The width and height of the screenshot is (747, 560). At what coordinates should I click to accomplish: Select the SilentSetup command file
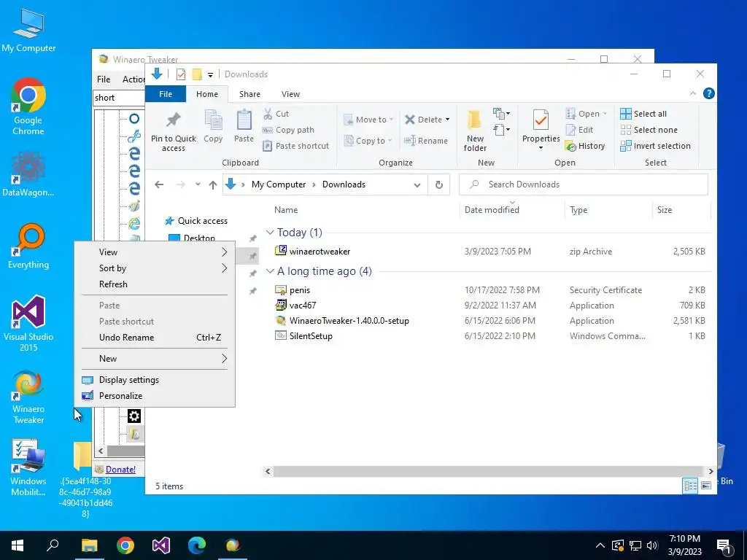tap(311, 336)
